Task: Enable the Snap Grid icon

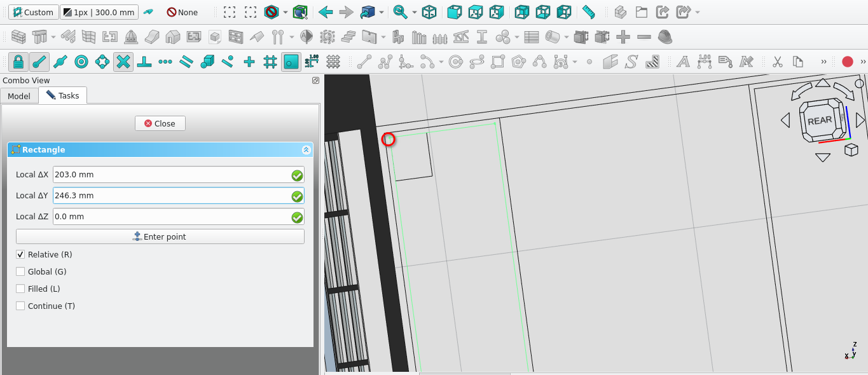Action: click(x=270, y=62)
